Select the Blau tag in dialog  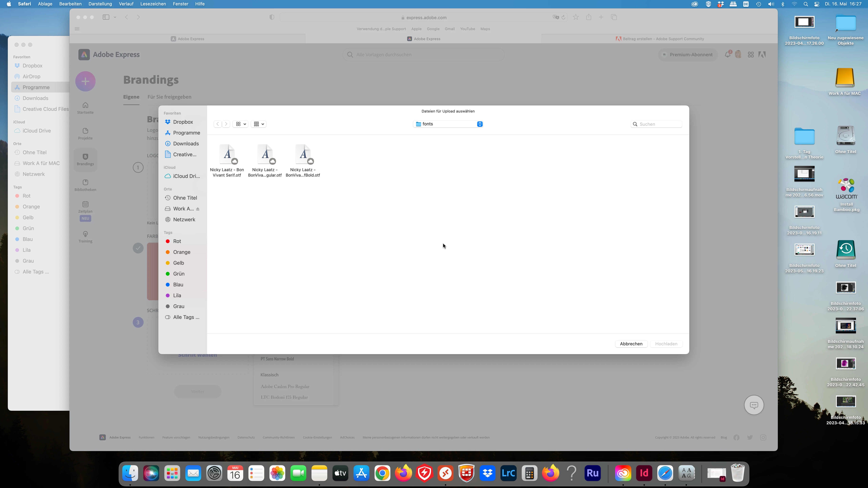click(x=178, y=285)
